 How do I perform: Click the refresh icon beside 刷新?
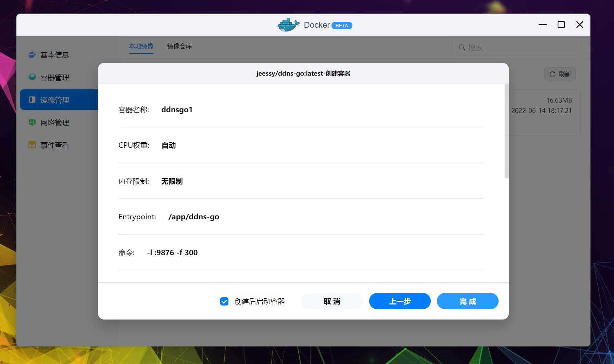[x=553, y=74]
